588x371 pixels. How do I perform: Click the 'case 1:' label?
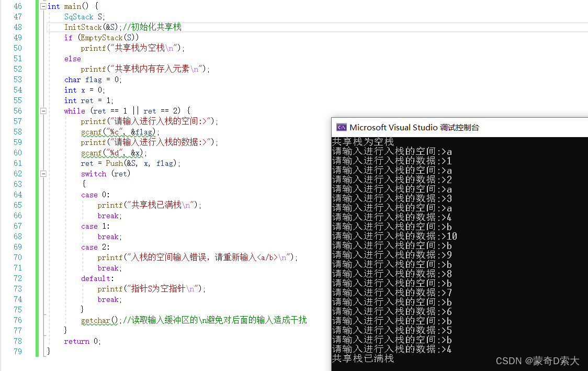95,226
